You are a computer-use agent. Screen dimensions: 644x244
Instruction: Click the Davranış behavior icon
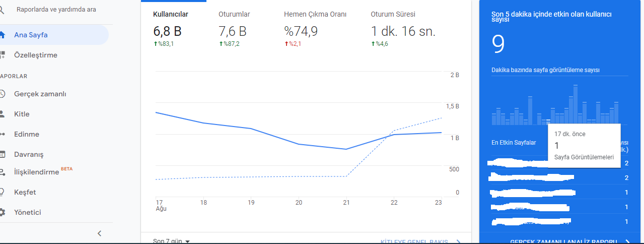tap(2, 154)
